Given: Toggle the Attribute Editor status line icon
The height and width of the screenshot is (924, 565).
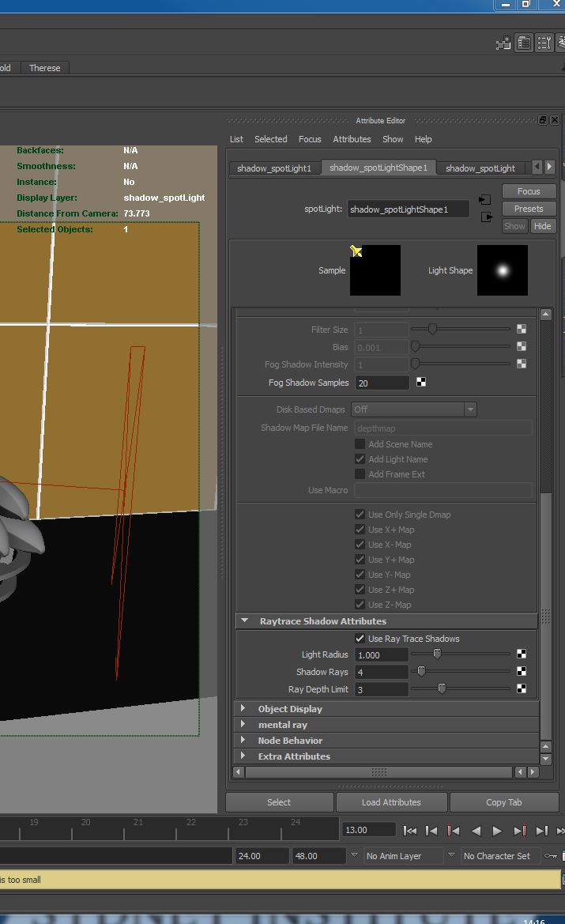Looking at the screenshot, I should click(523, 43).
